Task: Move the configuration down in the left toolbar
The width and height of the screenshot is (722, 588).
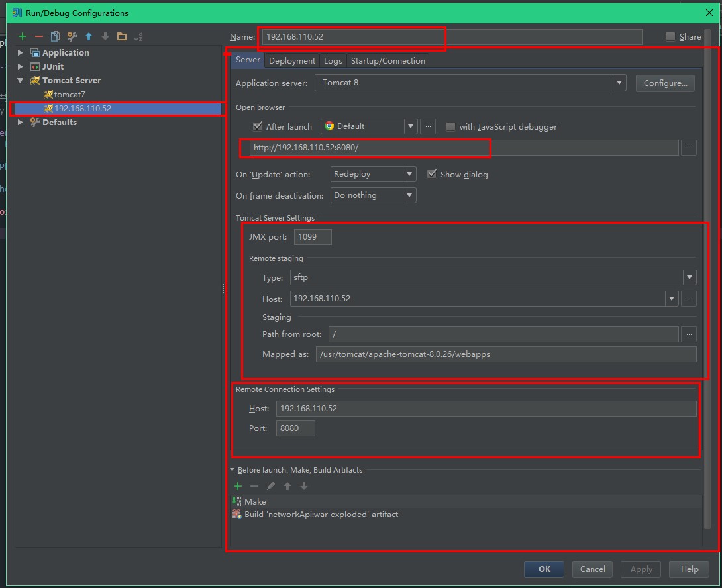Action: [x=105, y=36]
